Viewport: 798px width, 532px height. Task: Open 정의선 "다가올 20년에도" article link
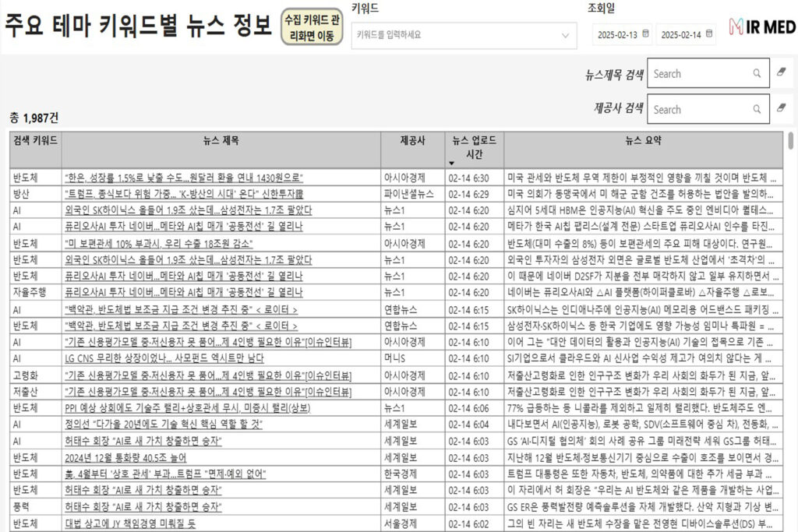(164, 425)
